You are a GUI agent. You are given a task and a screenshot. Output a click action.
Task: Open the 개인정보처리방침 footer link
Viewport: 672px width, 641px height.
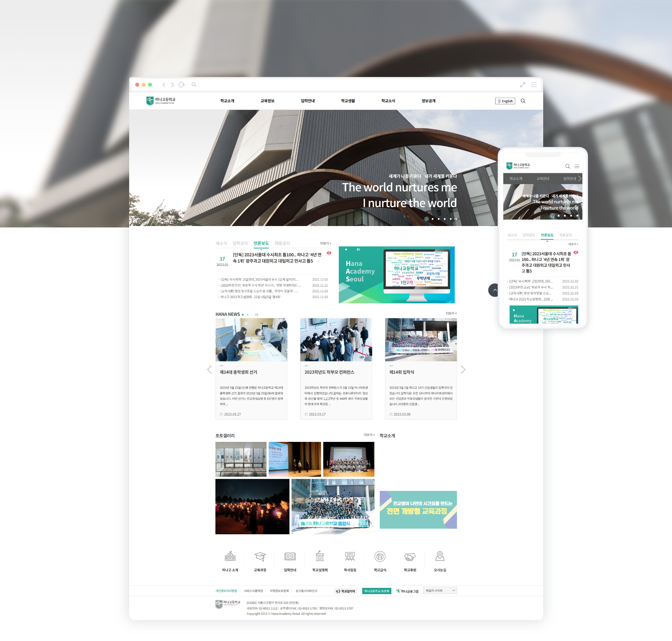(x=226, y=591)
